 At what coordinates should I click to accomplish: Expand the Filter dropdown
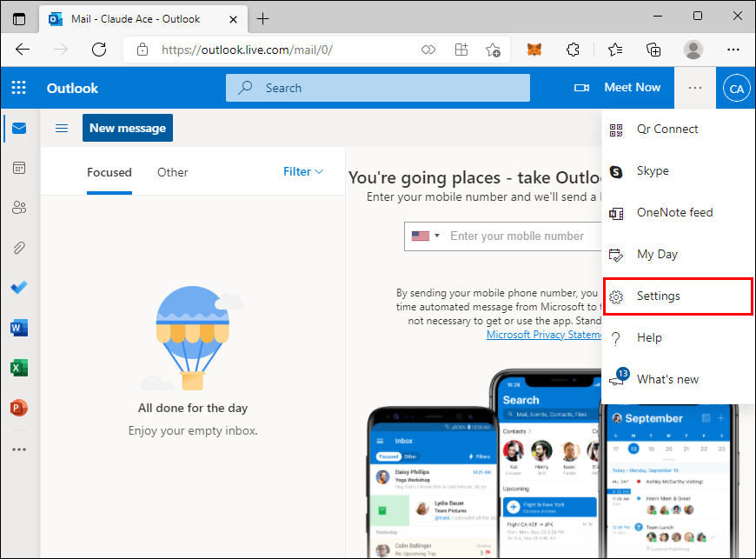tap(302, 172)
